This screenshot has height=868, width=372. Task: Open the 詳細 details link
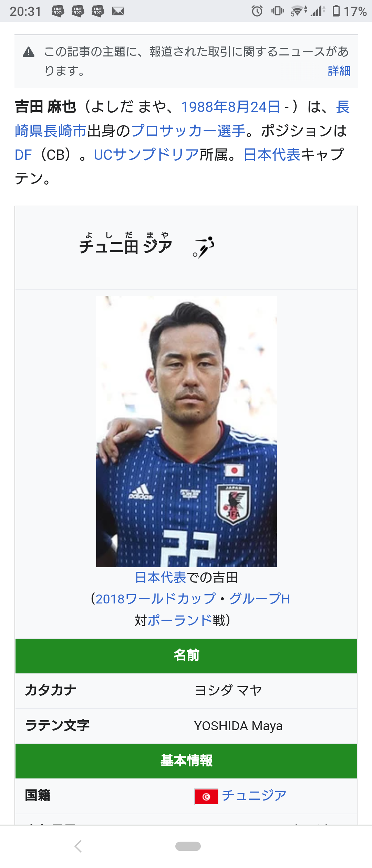(339, 71)
